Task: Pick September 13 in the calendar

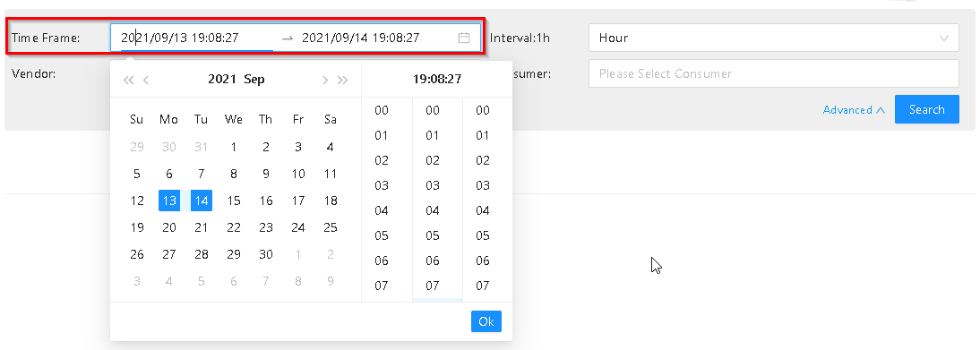Action: click(x=169, y=201)
